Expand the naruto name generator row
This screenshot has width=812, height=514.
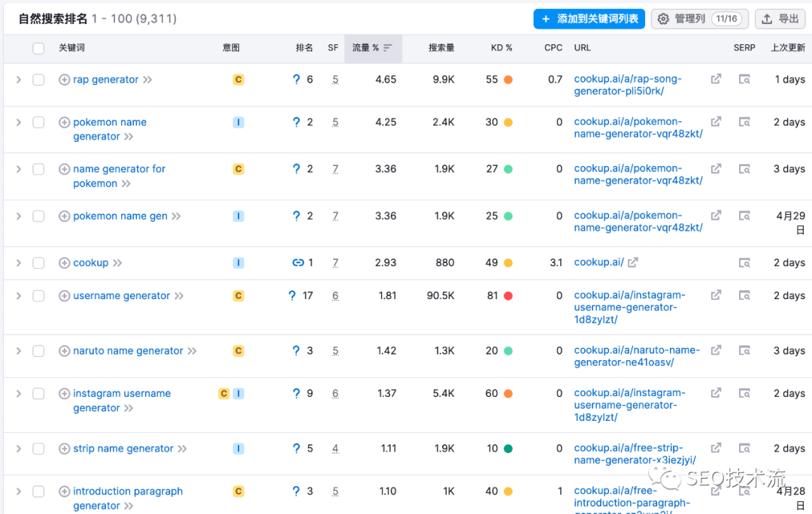click(x=19, y=351)
